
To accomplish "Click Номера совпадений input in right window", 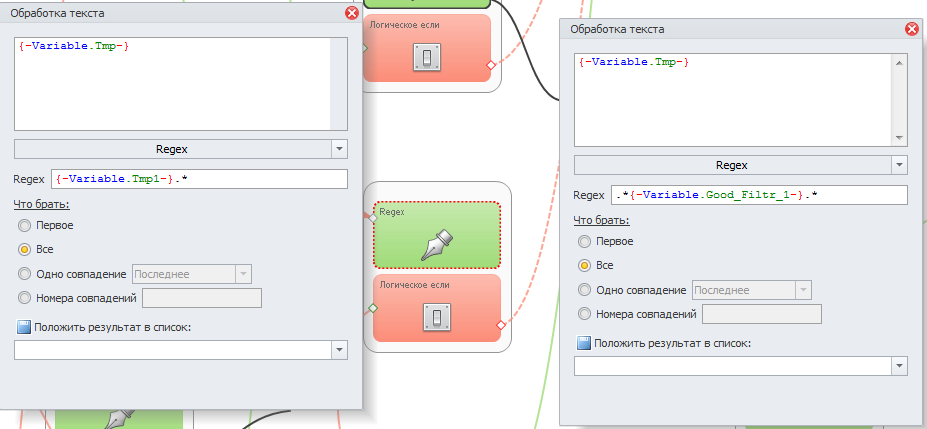I will [762, 314].
